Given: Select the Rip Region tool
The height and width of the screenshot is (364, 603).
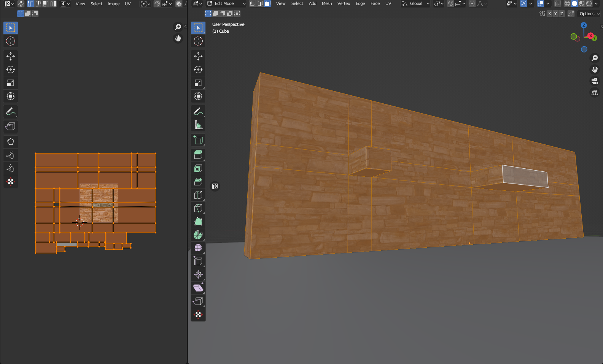Looking at the screenshot, I should tap(198, 301).
